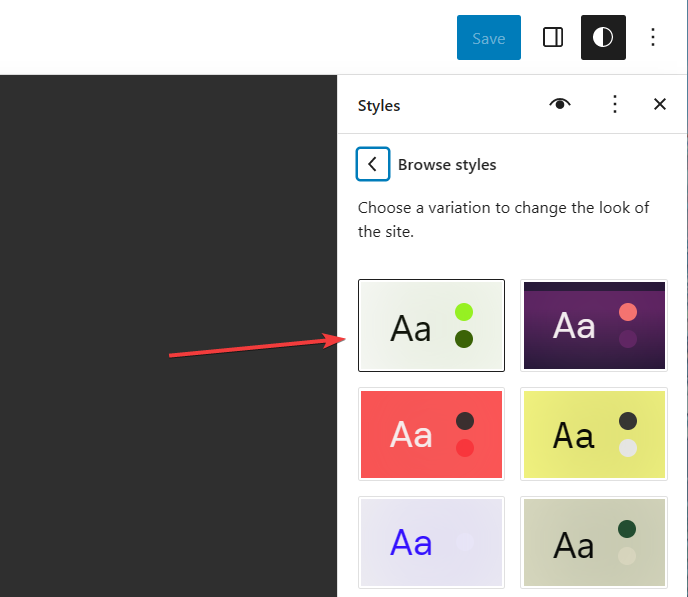Pick the olive beige style variation
688x597 pixels.
point(594,543)
